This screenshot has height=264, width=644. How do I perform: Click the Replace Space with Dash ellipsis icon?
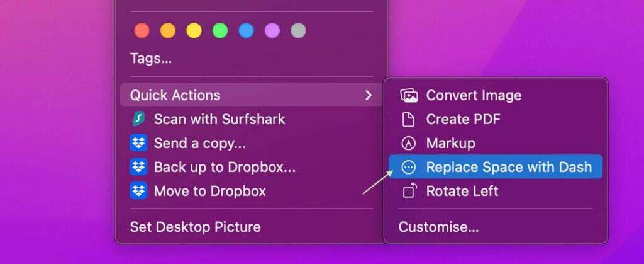[x=408, y=167]
